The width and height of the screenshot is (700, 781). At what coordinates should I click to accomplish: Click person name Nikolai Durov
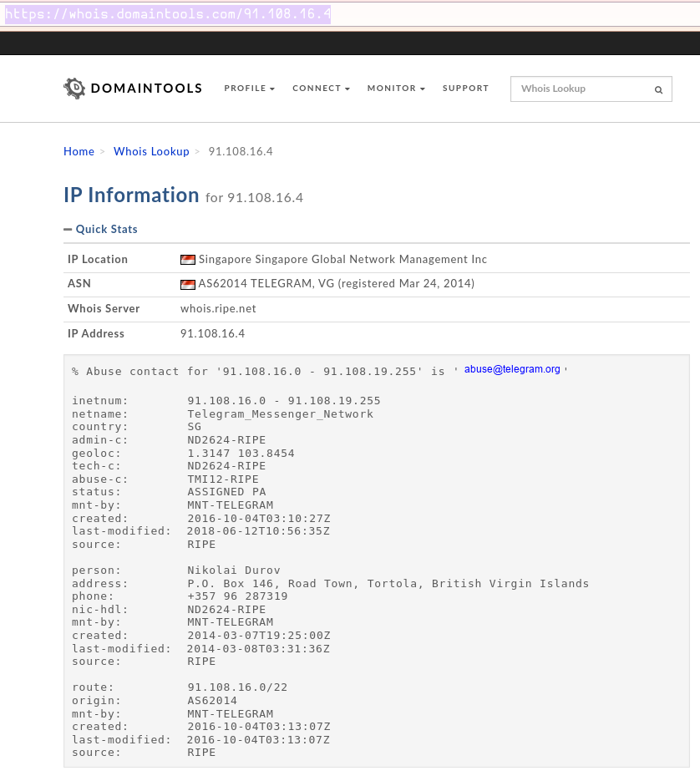234,571
